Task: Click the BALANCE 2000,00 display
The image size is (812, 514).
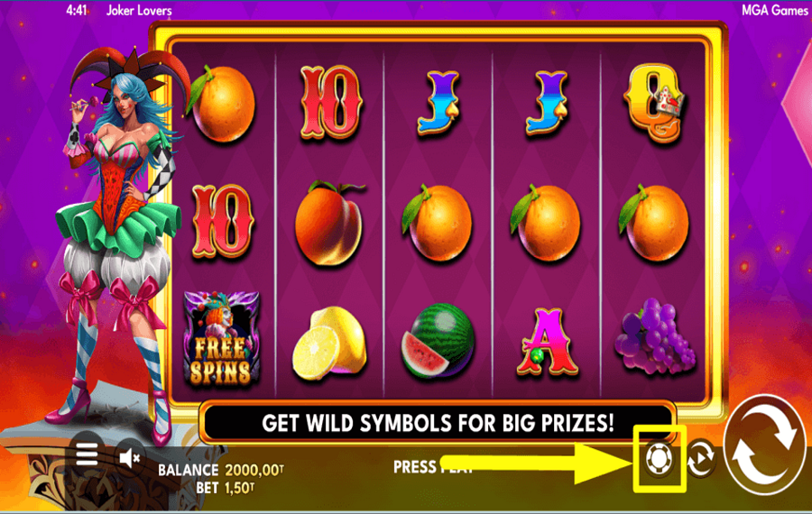Action: 221,470
